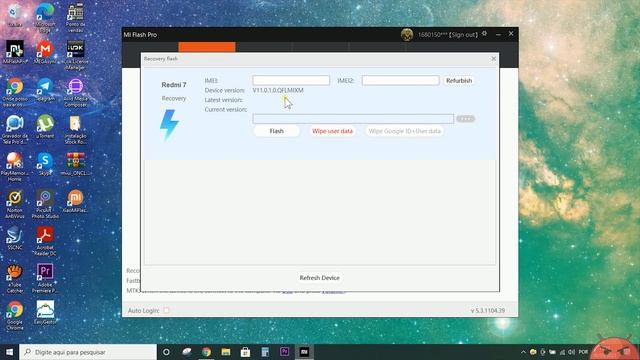Viewport: 640px width, 360px height.
Task: Open Chrome from the taskbar
Action: coord(206,352)
